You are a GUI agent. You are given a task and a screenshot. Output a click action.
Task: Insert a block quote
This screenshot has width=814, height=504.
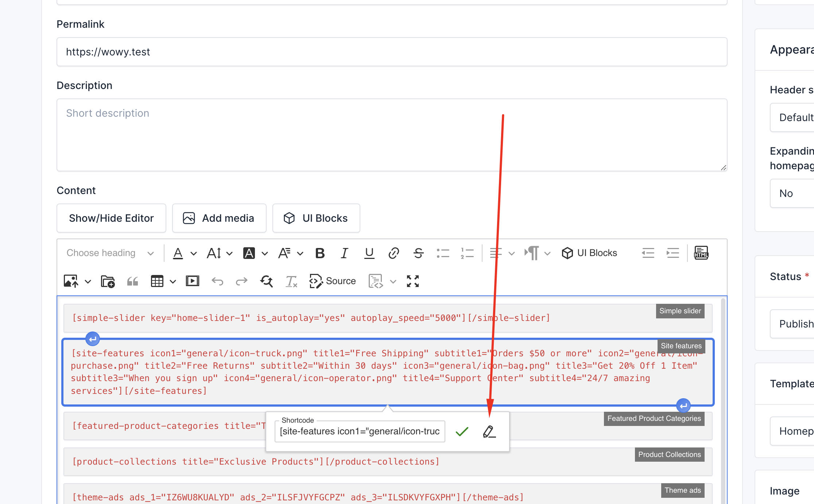(132, 281)
